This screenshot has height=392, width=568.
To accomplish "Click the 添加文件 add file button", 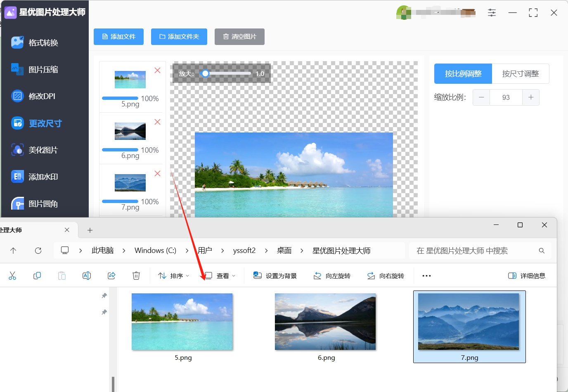I will point(118,37).
